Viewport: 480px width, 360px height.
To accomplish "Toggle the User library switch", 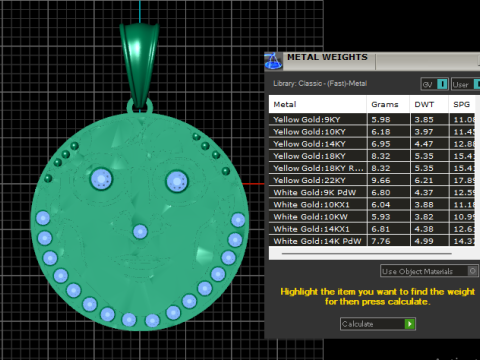I will [x=466, y=84].
